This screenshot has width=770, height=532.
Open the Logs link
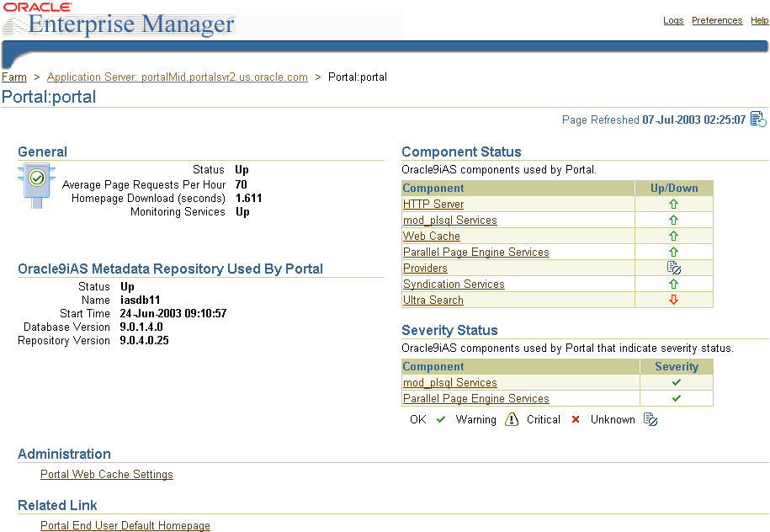pos(673,21)
